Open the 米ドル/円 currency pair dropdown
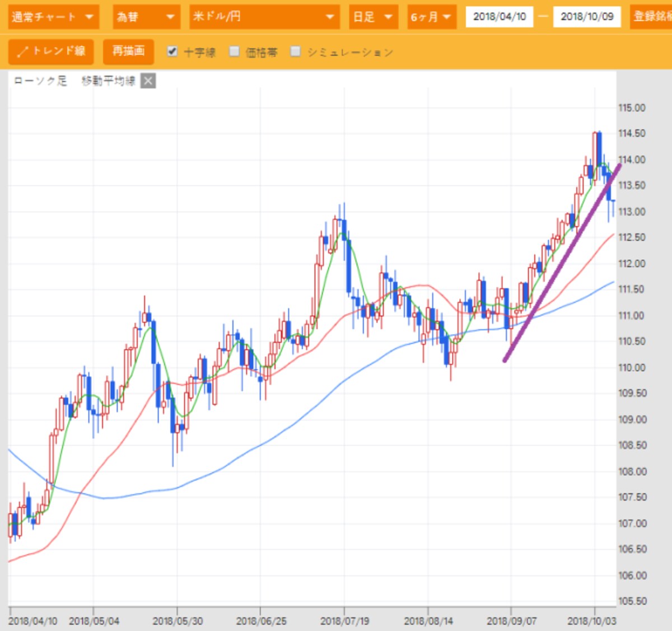This screenshot has width=672, height=631. (x=264, y=17)
